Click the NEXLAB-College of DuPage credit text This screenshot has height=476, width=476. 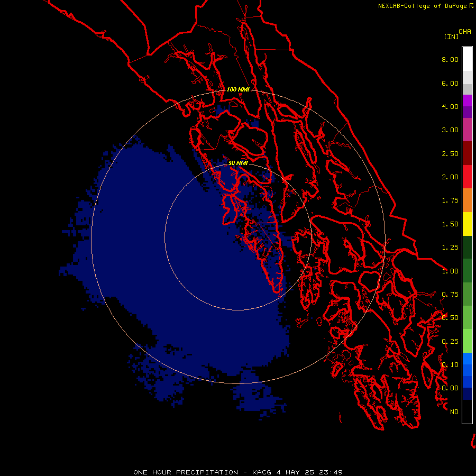pos(426,6)
